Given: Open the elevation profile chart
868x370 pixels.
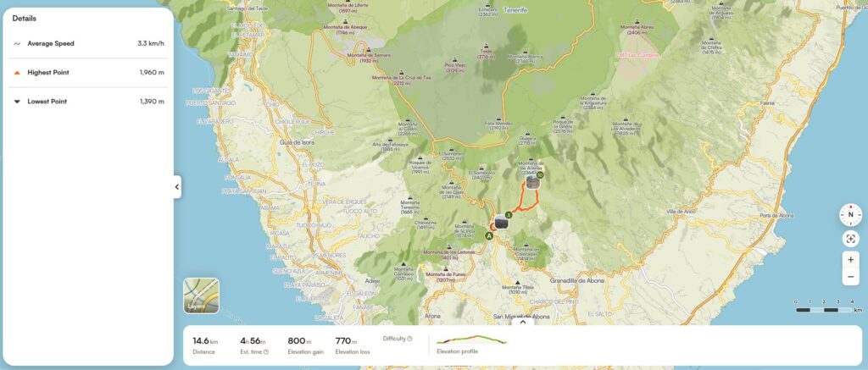Looking at the screenshot, I should coord(471,340).
